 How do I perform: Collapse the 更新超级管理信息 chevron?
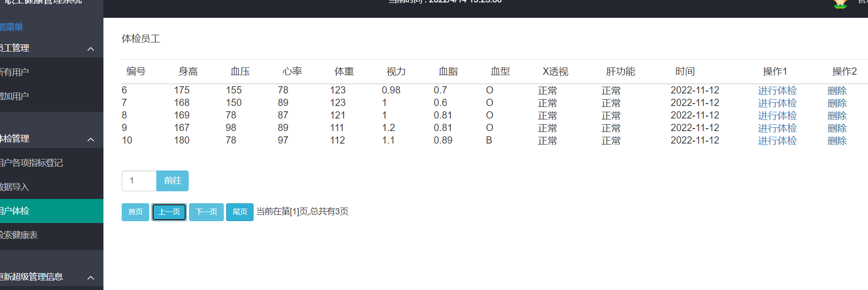coord(90,278)
